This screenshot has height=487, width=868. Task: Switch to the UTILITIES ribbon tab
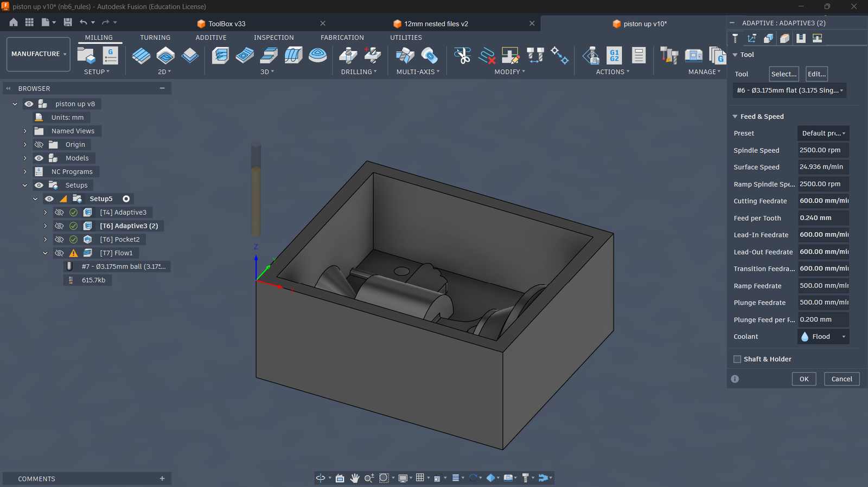pos(406,37)
